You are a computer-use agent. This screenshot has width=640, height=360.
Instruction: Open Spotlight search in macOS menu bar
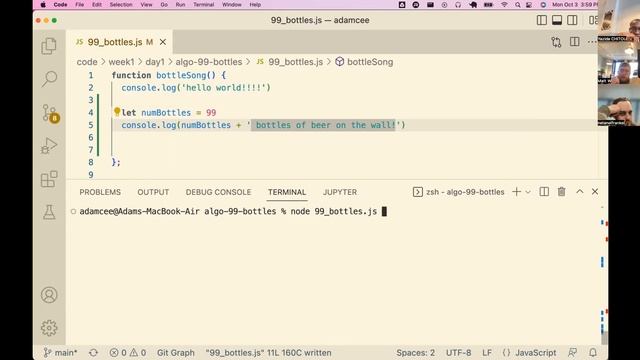517,5
